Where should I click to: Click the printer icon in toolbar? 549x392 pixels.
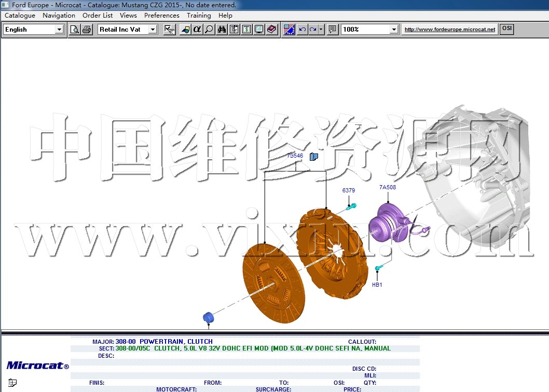click(x=87, y=30)
